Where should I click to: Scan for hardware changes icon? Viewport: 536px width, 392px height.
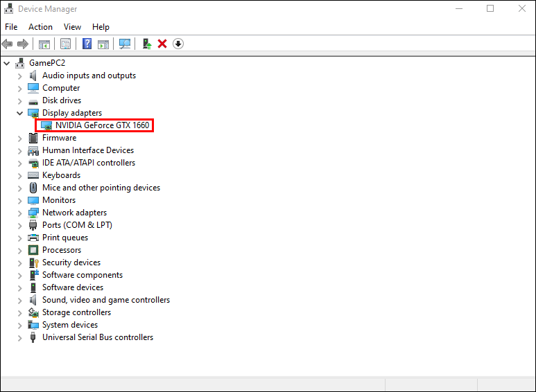(125, 44)
